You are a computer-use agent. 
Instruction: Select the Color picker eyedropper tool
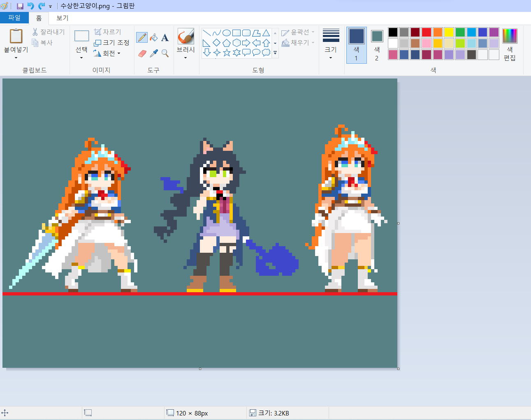[154, 53]
